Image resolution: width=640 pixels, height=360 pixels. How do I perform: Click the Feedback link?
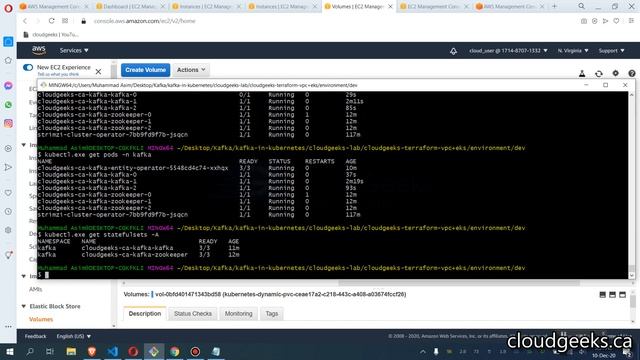36,336
